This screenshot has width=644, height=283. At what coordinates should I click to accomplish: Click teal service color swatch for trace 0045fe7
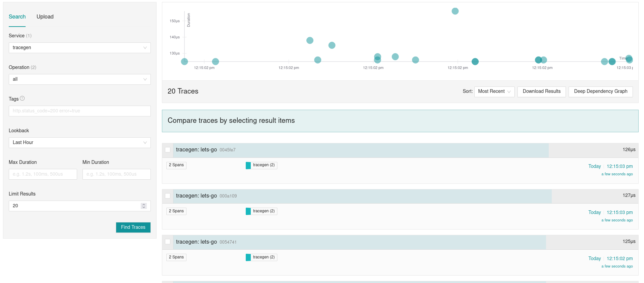coord(248,165)
